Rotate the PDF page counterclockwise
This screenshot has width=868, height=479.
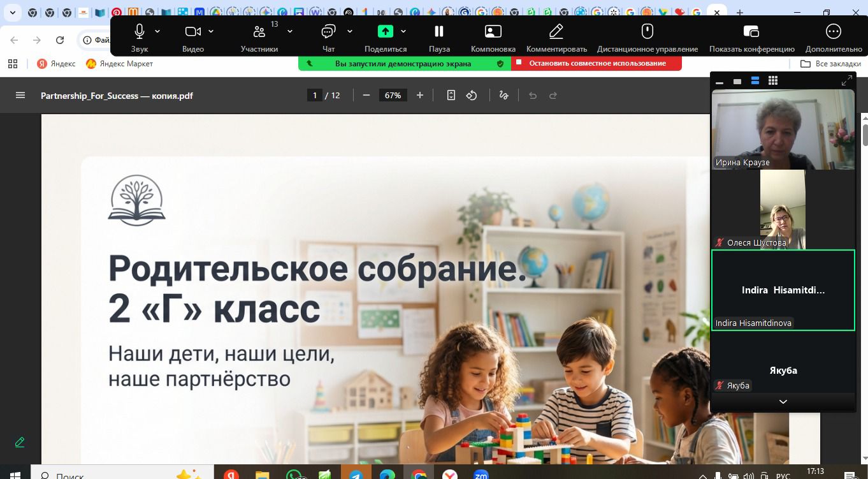tap(472, 96)
